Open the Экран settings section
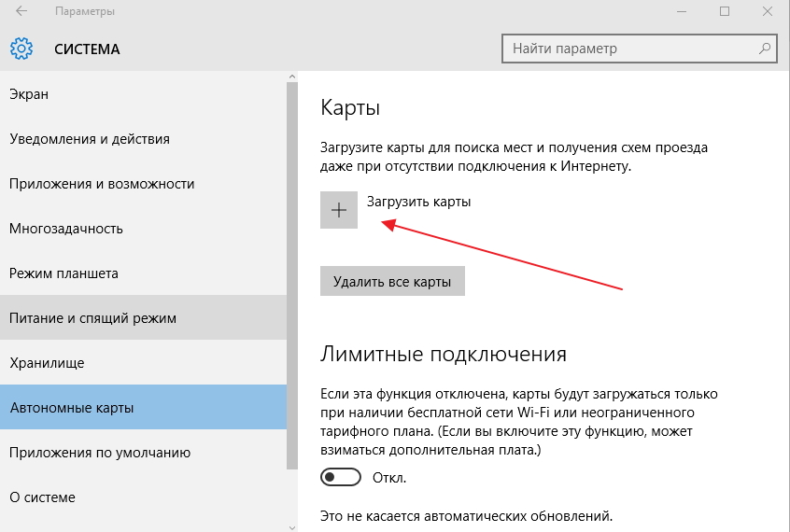The image size is (790, 532). pos(29,94)
